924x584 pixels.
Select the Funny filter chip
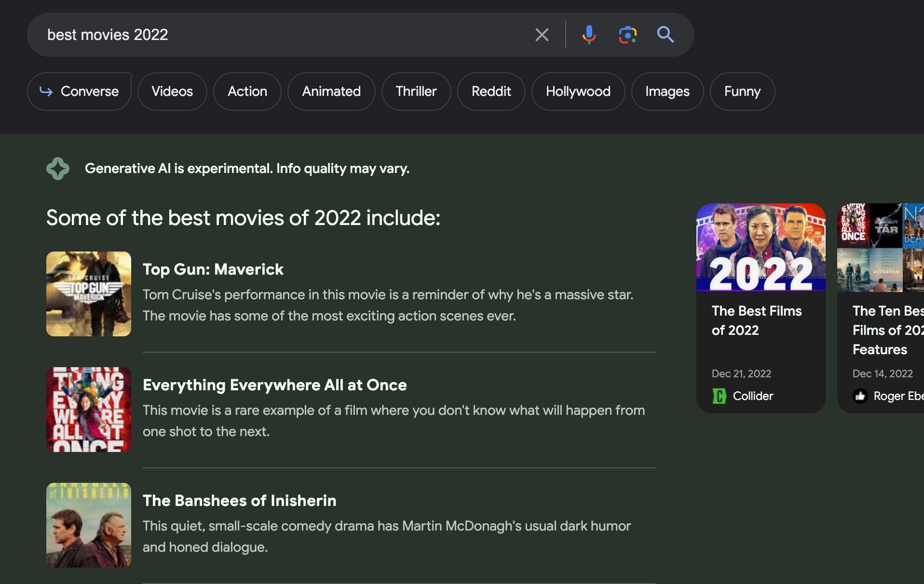coord(742,91)
